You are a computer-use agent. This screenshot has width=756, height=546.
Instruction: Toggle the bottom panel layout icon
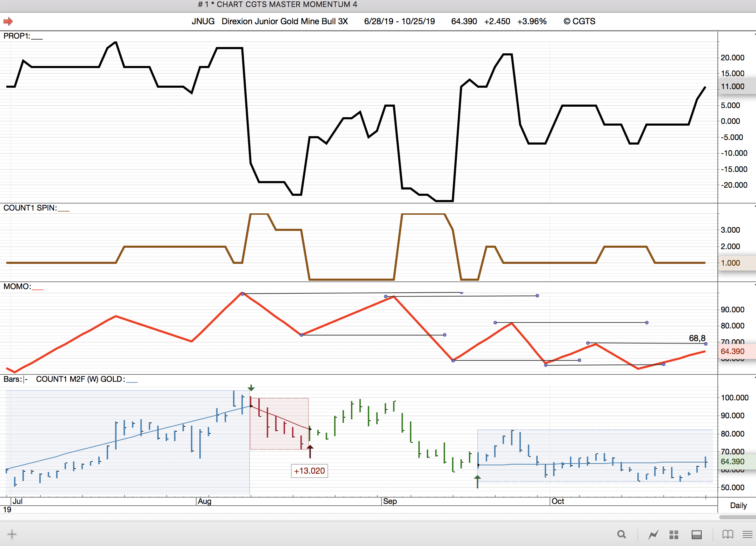696,534
